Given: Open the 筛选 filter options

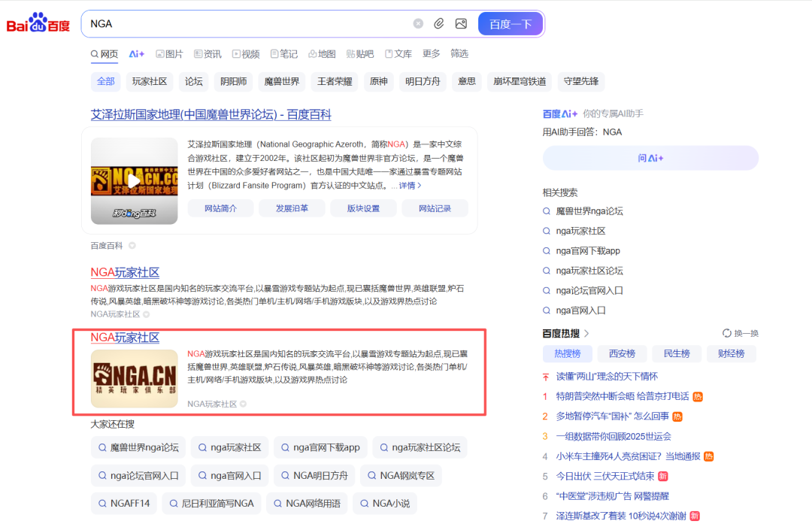Looking at the screenshot, I should pos(459,54).
